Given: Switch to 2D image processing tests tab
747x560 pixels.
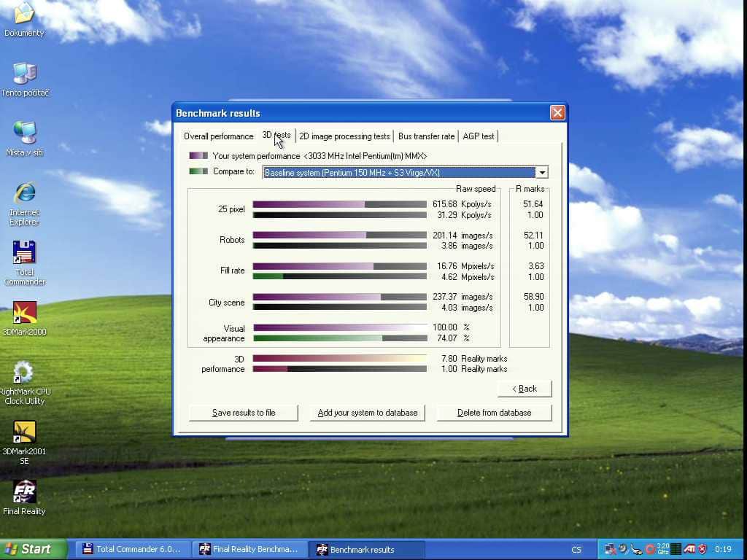Looking at the screenshot, I should pos(344,136).
